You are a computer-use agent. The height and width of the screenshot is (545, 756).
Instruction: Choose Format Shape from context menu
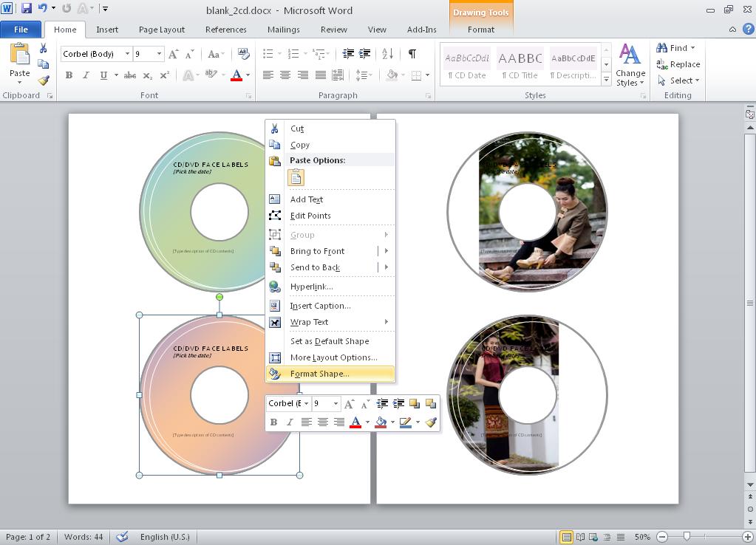[x=319, y=374]
